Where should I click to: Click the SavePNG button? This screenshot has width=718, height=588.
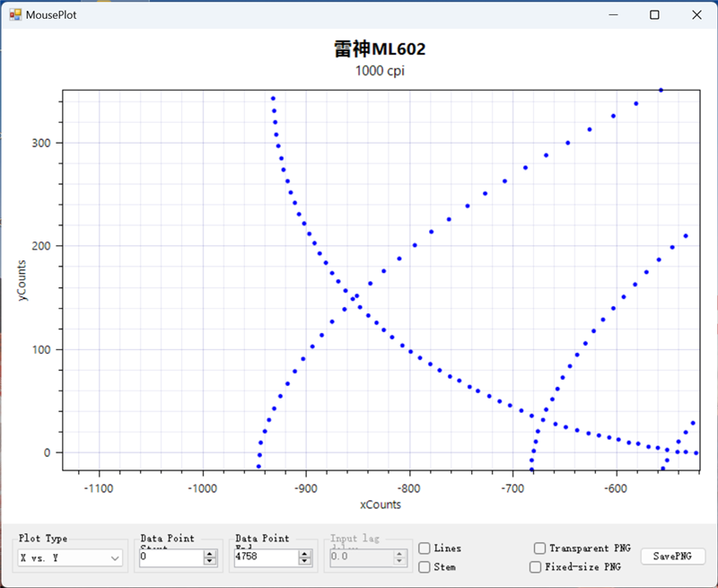tap(672, 556)
